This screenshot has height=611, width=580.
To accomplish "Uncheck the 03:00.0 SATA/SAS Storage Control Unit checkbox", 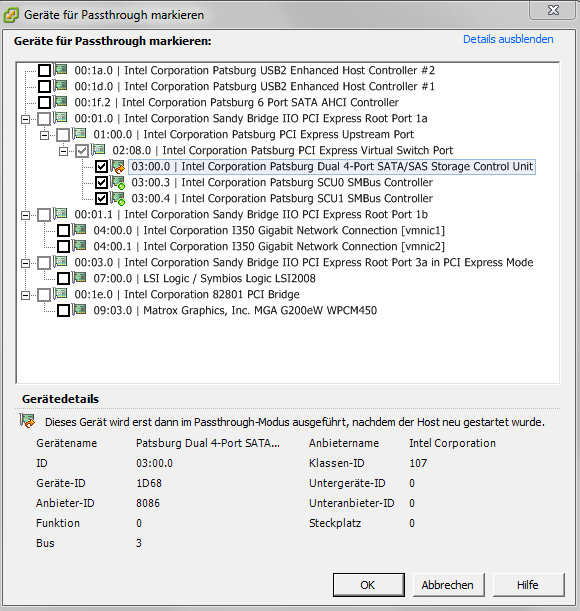I will (101, 167).
